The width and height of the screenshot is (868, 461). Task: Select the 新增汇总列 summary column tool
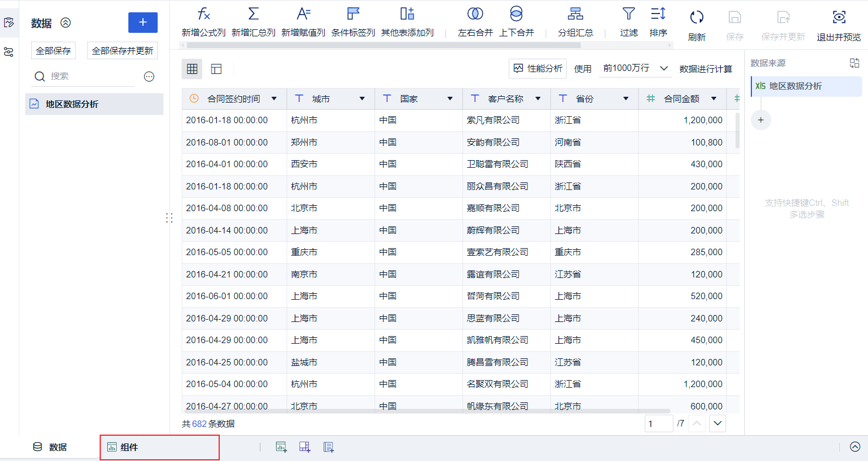pos(253,14)
